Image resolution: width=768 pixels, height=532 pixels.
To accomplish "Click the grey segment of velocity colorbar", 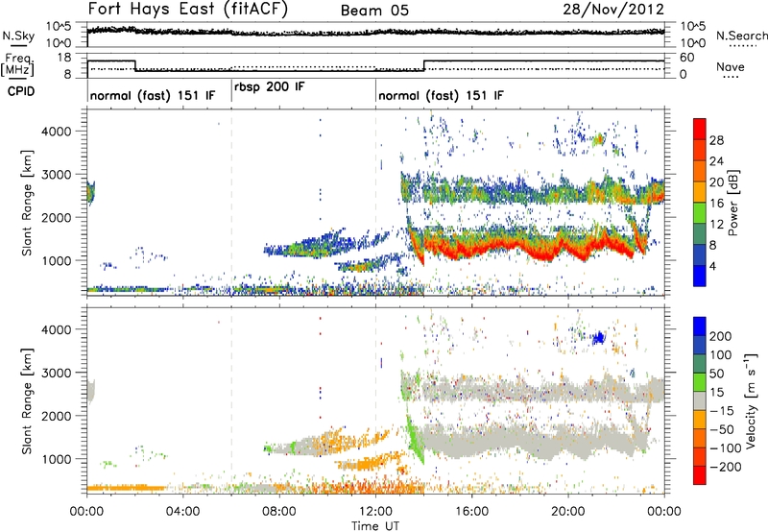I will coord(700,400).
